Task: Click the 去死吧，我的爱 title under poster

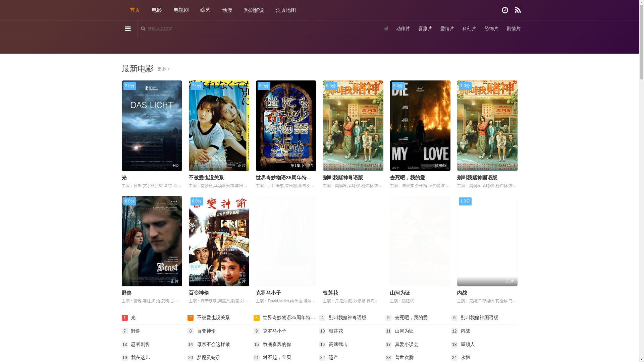Action: [x=408, y=178]
